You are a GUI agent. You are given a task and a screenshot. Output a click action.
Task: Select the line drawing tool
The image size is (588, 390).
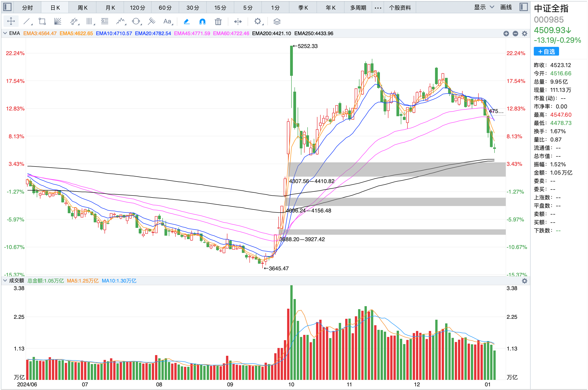27,21
